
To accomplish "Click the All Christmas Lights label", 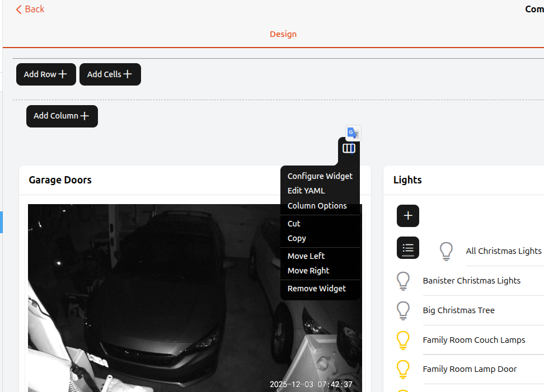I will point(503,251).
